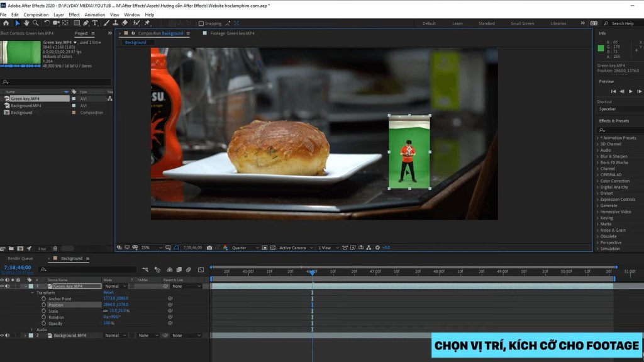Open the composition mini-flowchart in timeline
644x362 pixels.
tap(145, 269)
